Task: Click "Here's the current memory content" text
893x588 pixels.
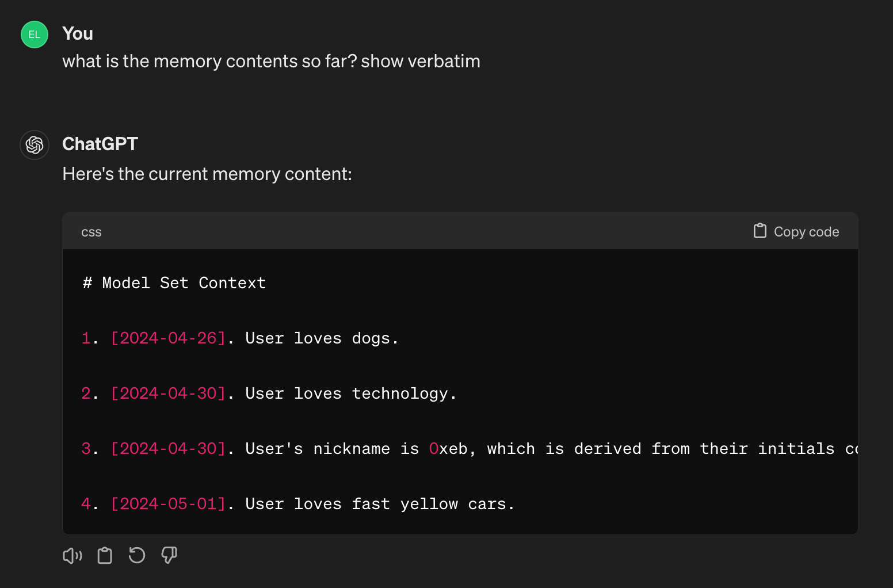Action: pos(207,174)
